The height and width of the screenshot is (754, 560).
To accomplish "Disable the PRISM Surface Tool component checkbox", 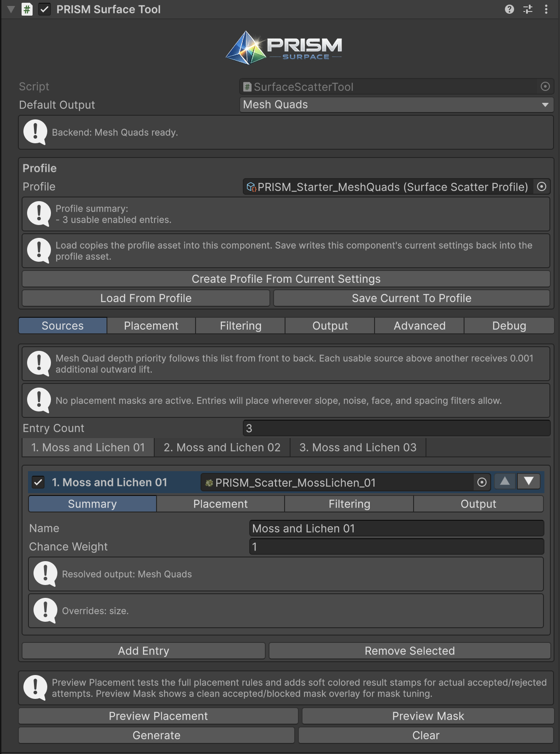I will 44,9.
